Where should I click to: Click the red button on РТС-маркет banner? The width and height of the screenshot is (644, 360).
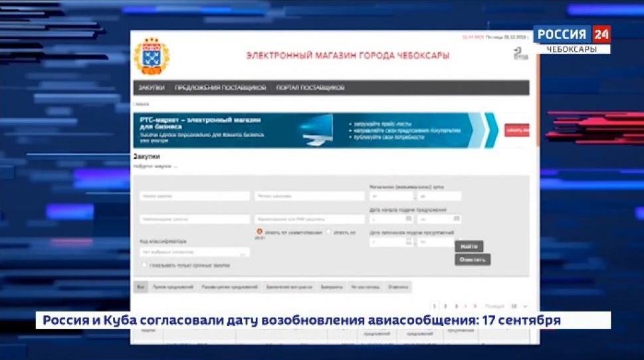(516, 130)
